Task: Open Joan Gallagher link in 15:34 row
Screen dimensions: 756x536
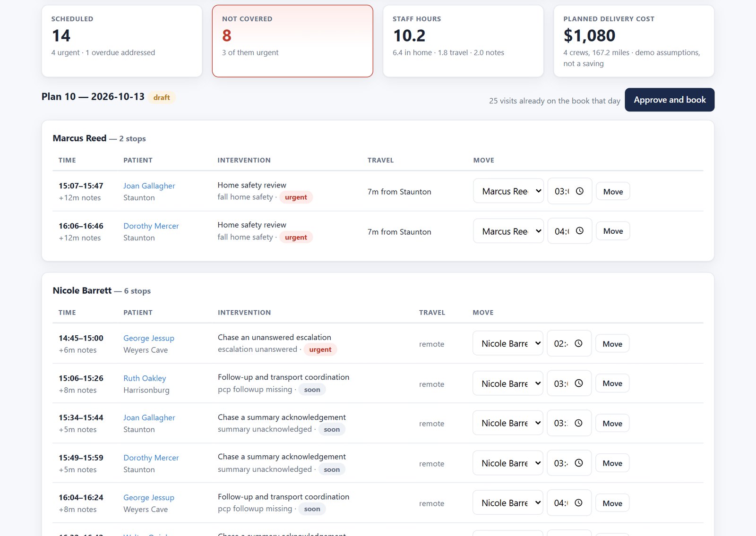Action: [149, 417]
